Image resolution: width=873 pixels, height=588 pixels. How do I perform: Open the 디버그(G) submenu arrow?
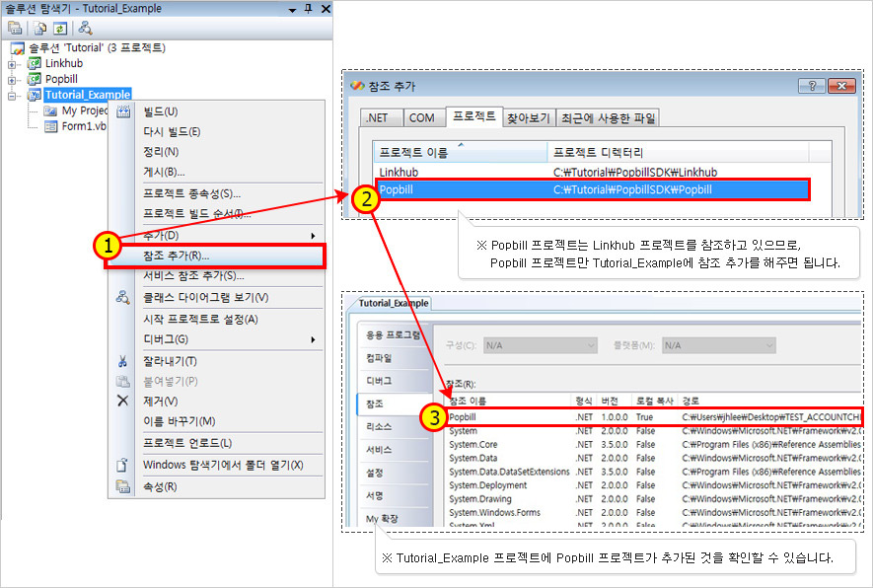coord(313,339)
